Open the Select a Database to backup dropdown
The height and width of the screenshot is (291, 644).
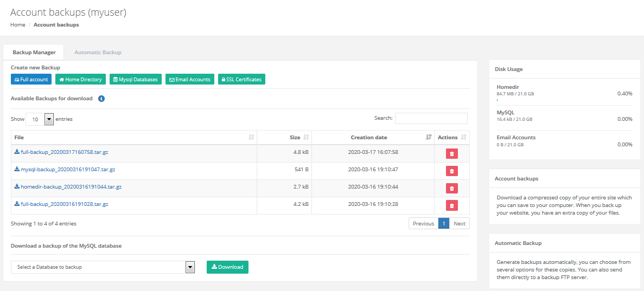[103, 267]
